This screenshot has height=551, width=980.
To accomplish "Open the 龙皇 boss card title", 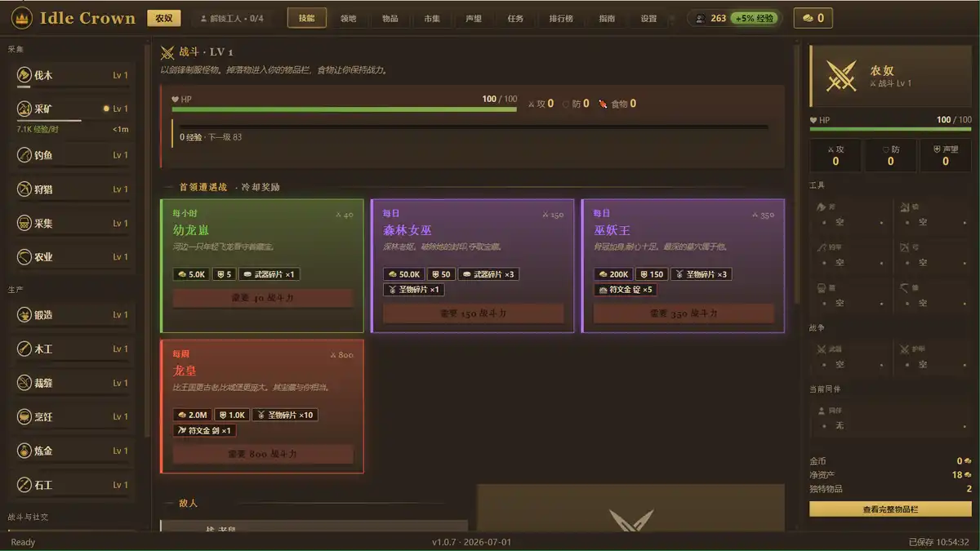I will click(185, 371).
